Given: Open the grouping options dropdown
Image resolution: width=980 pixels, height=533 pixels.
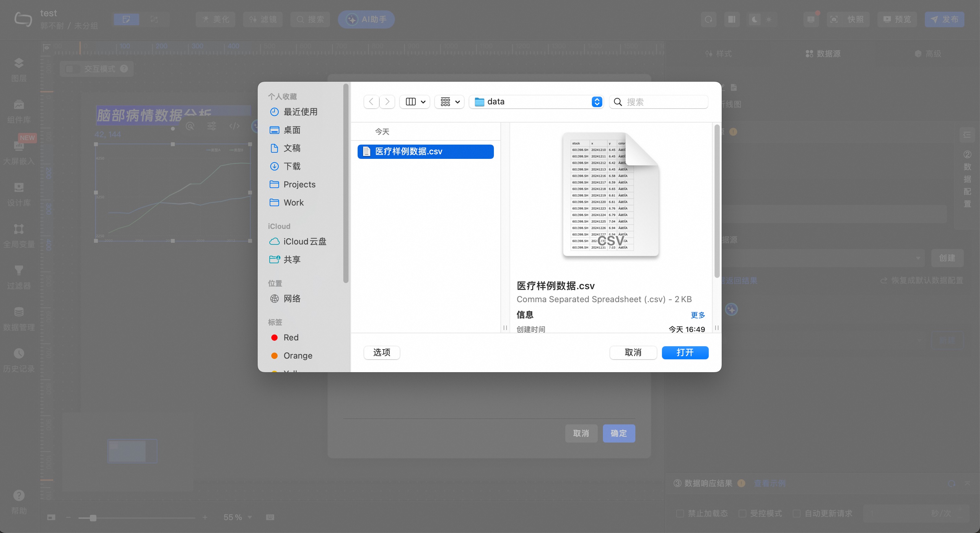Looking at the screenshot, I should click(x=449, y=102).
